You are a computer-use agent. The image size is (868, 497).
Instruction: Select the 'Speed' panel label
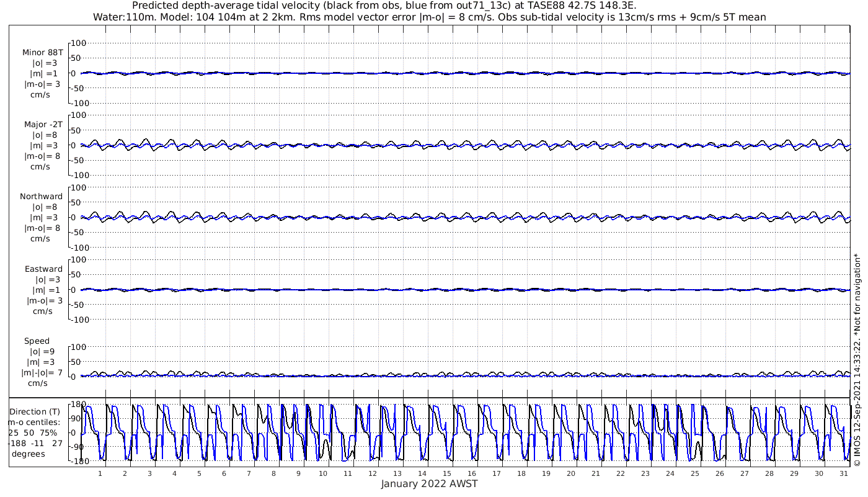(x=37, y=341)
